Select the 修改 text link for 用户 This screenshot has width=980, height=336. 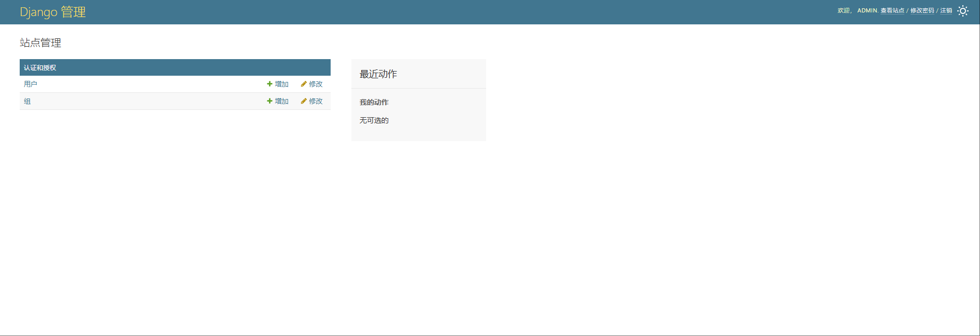tap(316, 84)
